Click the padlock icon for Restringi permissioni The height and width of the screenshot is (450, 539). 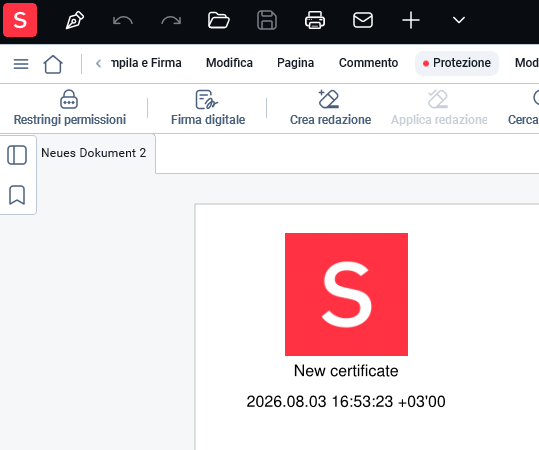coord(69,99)
